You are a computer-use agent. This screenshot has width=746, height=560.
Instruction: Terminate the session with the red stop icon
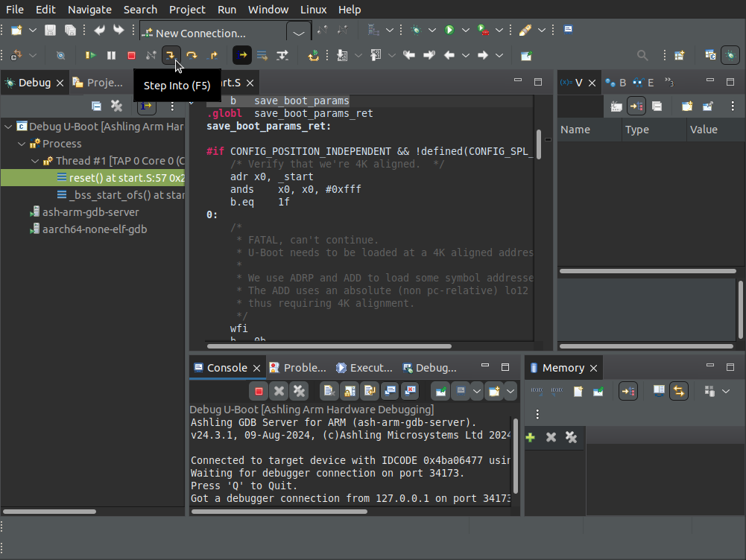point(131,55)
